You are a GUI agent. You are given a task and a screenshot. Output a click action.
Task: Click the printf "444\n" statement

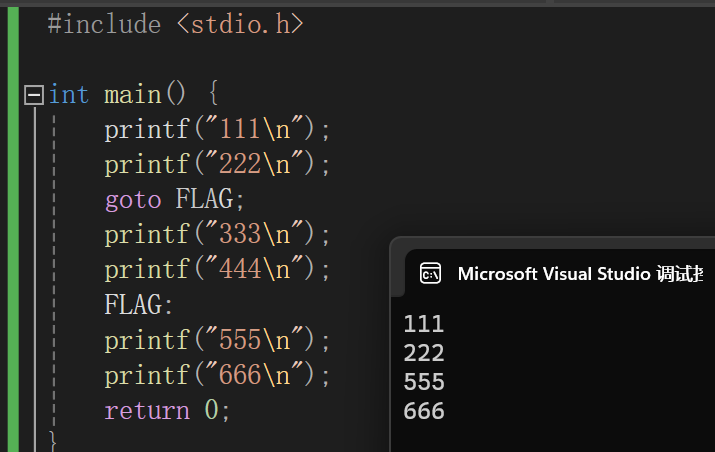216,270
